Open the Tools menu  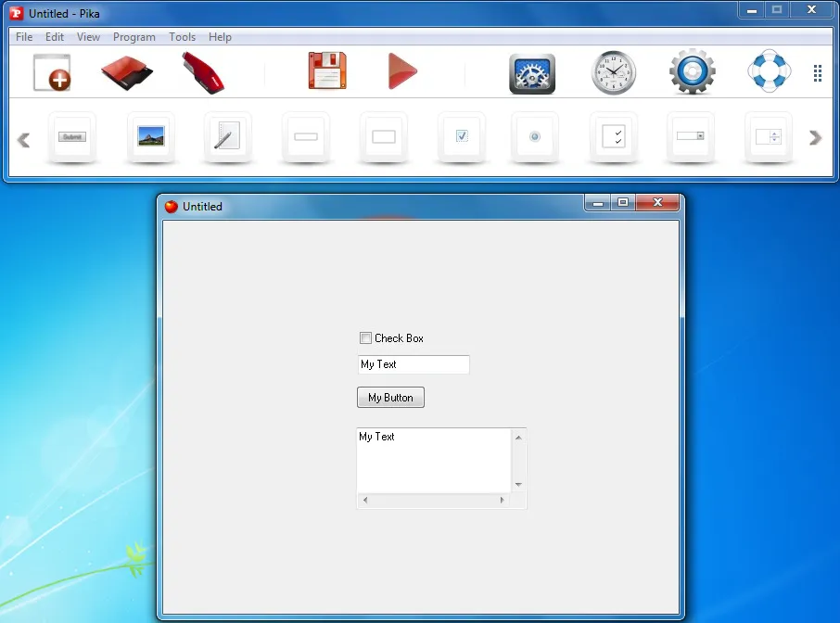click(182, 37)
